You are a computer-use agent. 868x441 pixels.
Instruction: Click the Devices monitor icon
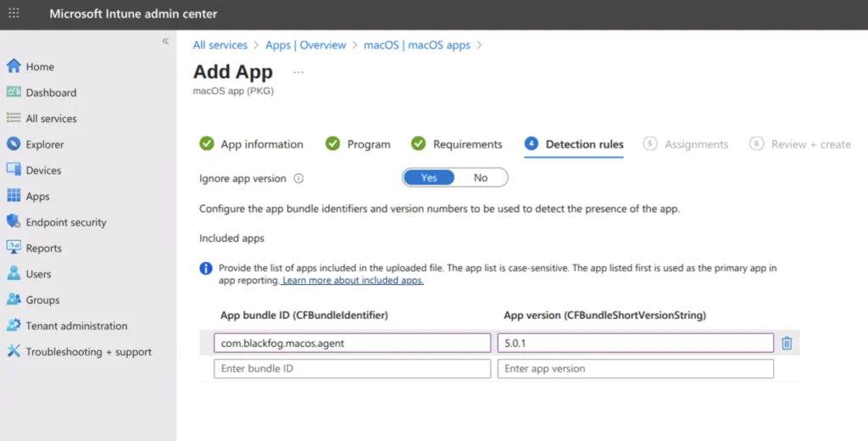tap(14, 170)
